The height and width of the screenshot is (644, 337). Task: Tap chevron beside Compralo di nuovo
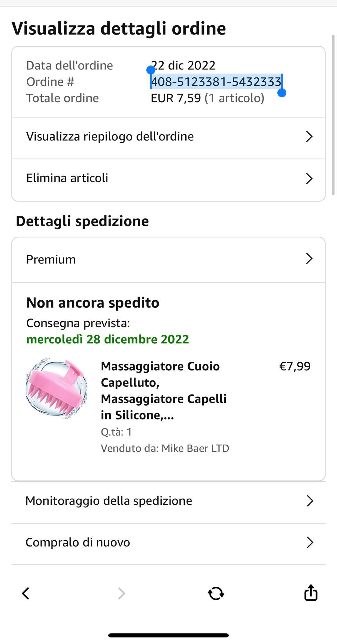coord(310,542)
